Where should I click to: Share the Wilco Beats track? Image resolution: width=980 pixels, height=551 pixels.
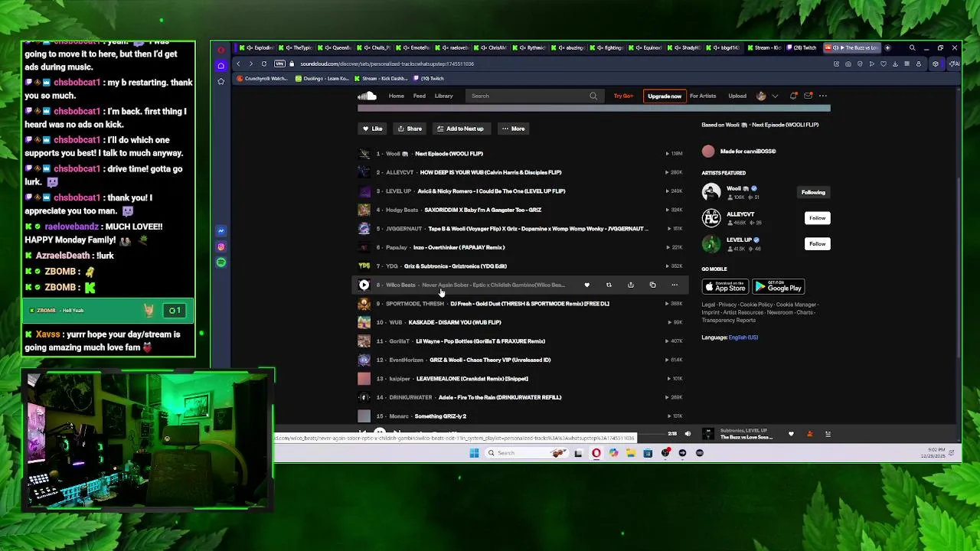(x=631, y=285)
